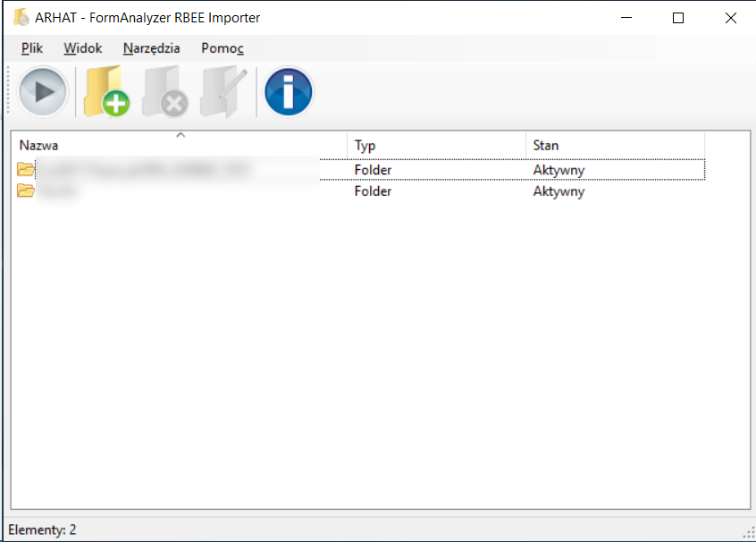
Task: Select the folder icon of the first row
Action: pos(25,169)
